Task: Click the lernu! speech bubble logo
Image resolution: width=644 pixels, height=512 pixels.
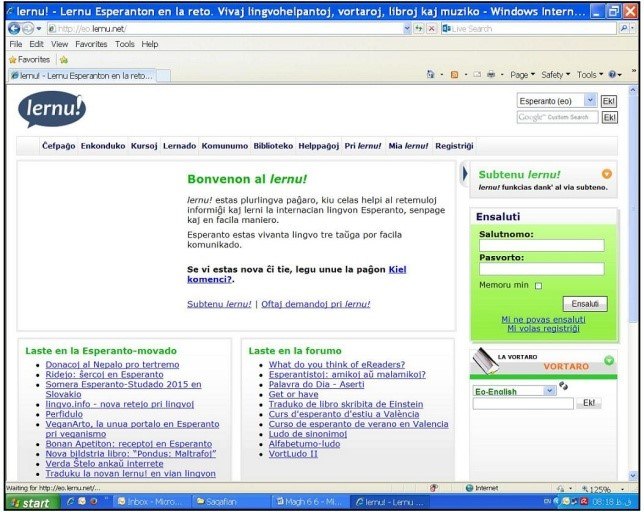Action: 52,109
